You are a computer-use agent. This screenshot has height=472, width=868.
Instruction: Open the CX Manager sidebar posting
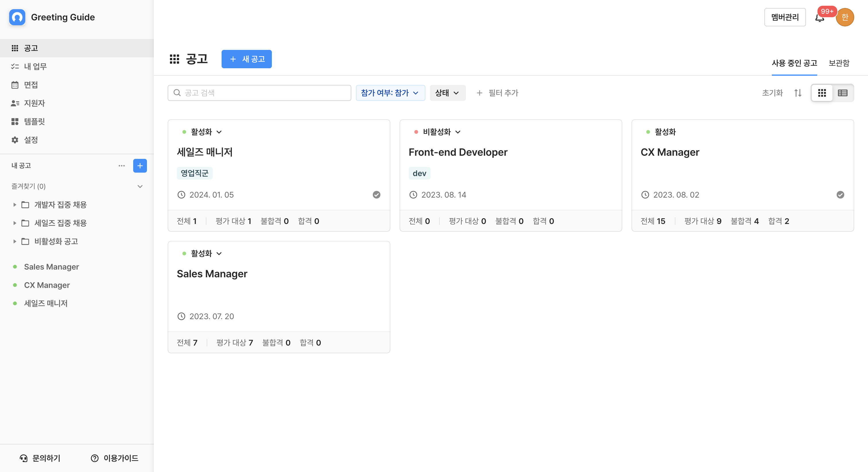point(47,285)
